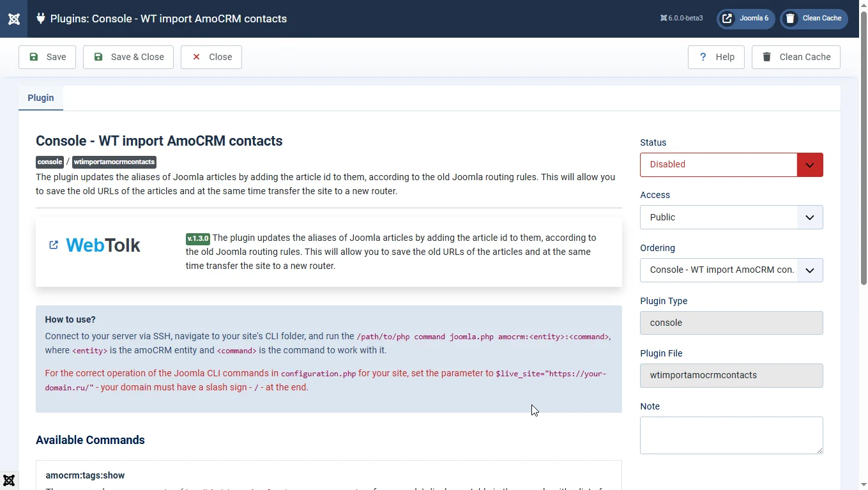Open the Ordering dropdown list

point(731,270)
